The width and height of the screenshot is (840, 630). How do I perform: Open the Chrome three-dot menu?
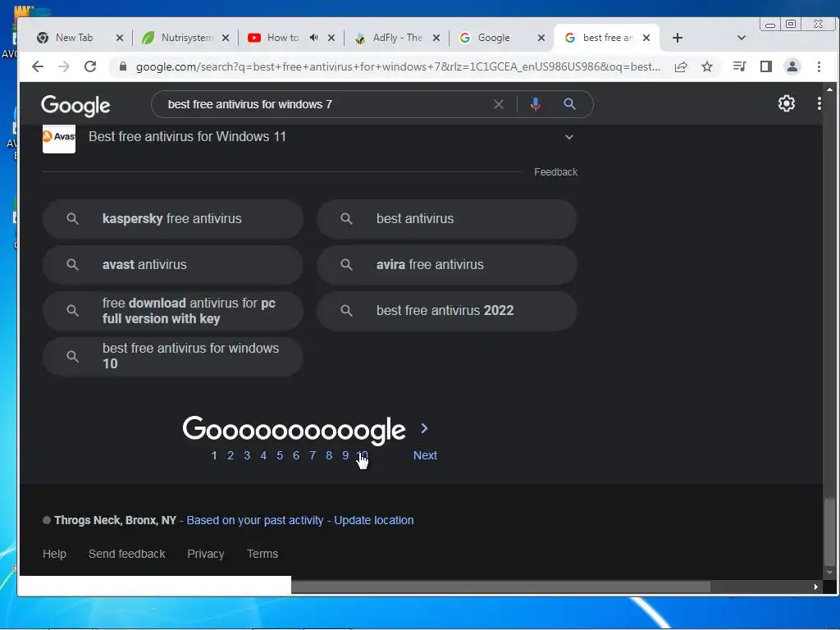819,66
